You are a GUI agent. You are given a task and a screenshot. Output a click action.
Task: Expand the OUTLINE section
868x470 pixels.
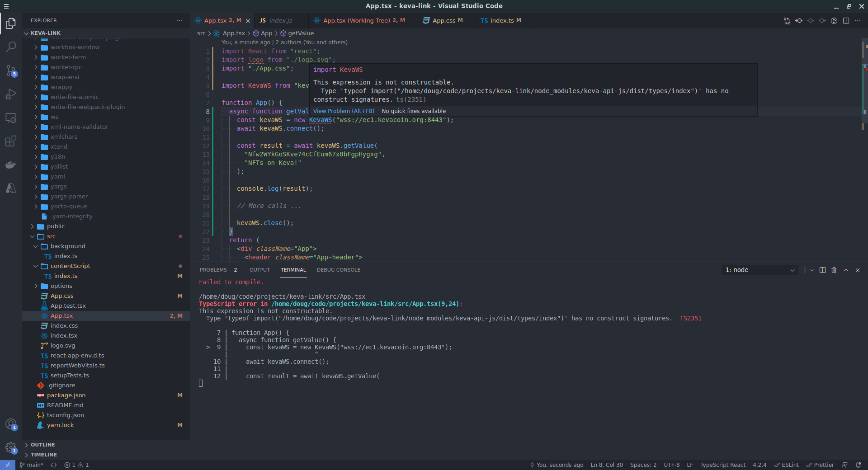click(43, 445)
